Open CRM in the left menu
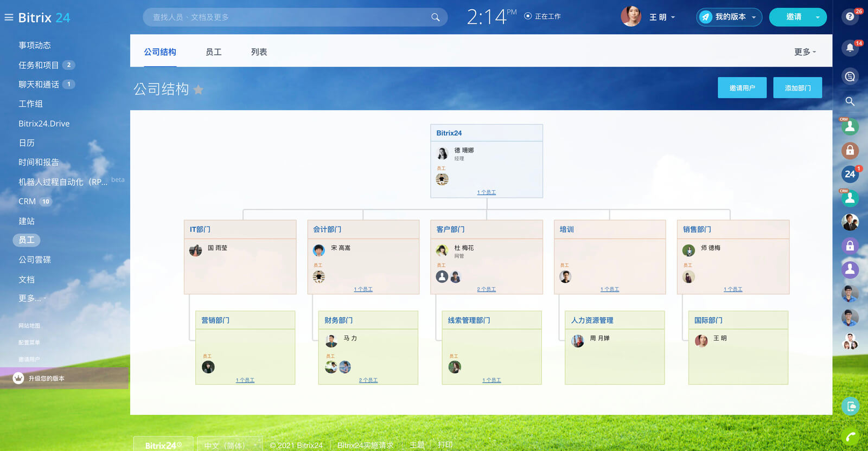This screenshot has width=868, height=451. tap(27, 202)
